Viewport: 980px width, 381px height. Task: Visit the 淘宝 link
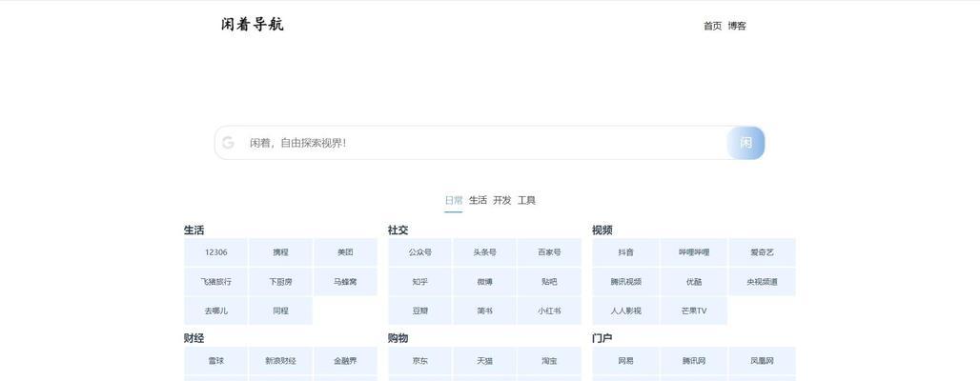click(x=549, y=360)
